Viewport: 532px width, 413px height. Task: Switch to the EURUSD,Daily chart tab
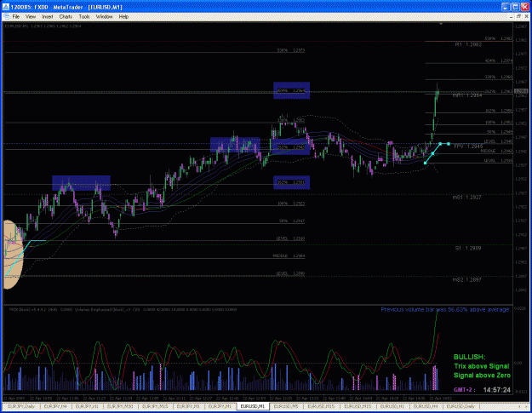point(460,406)
